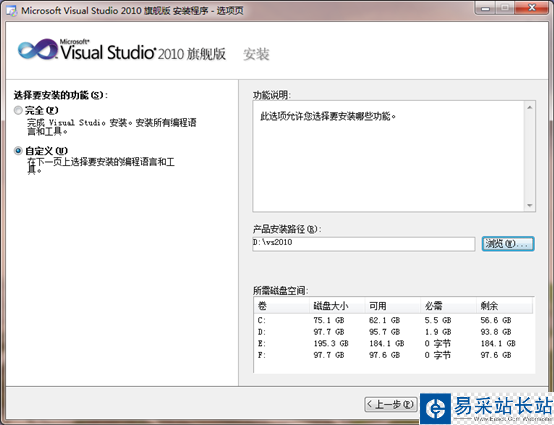Click the 75.1 GB disk size cell
554x425 pixels.
pyautogui.click(x=329, y=320)
